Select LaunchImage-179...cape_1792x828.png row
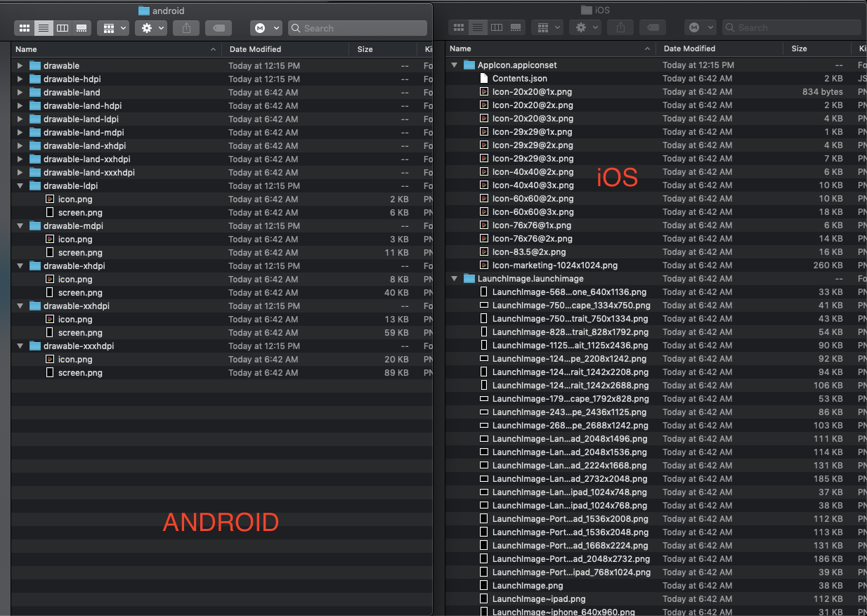Image resolution: width=867 pixels, height=616 pixels. [x=656, y=398]
